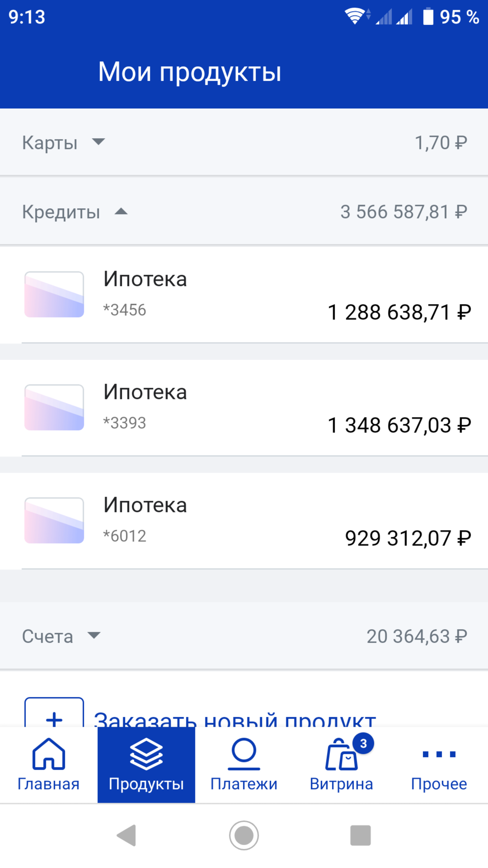Open mortgage ending in *6012
The image size is (488, 868).
pos(244,521)
